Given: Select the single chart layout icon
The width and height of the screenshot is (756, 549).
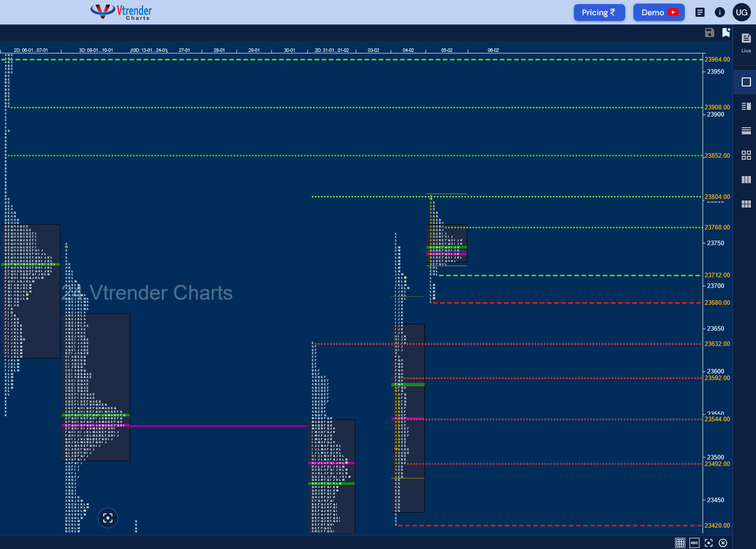Looking at the screenshot, I should [x=746, y=82].
